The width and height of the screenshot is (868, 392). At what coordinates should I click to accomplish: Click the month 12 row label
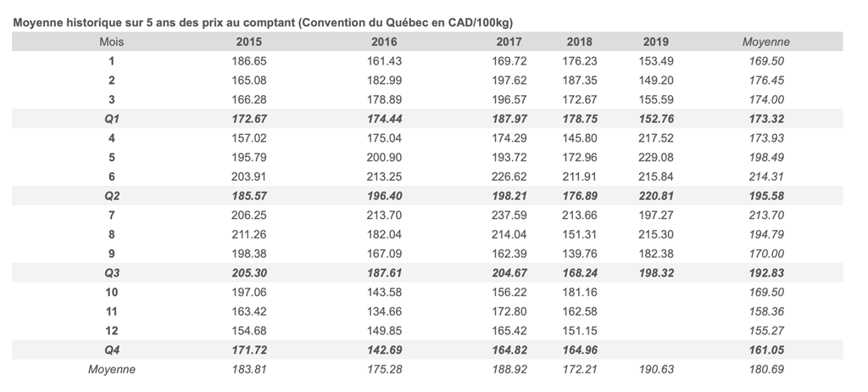(x=111, y=331)
